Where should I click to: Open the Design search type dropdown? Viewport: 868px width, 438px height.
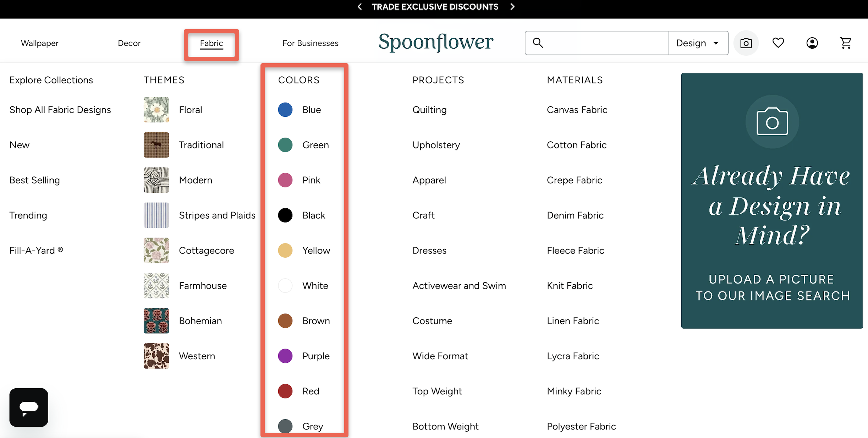click(x=698, y=43)
